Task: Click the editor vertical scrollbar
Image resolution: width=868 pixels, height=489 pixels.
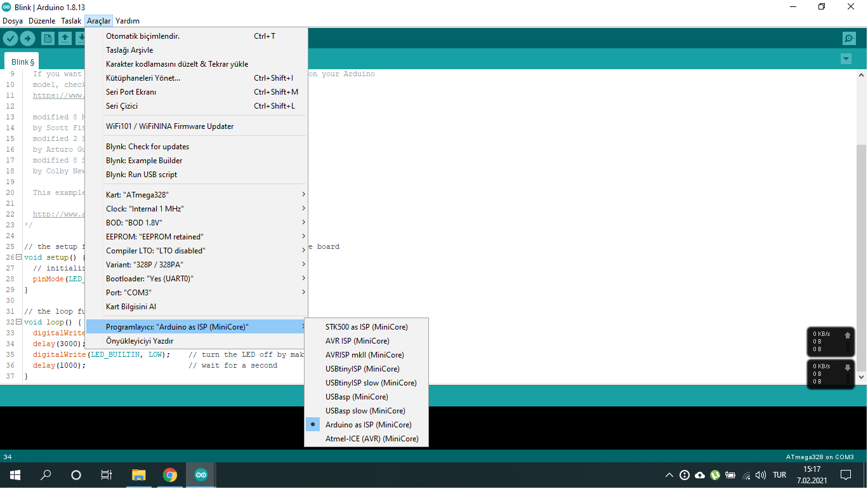Action: point(861,254)
